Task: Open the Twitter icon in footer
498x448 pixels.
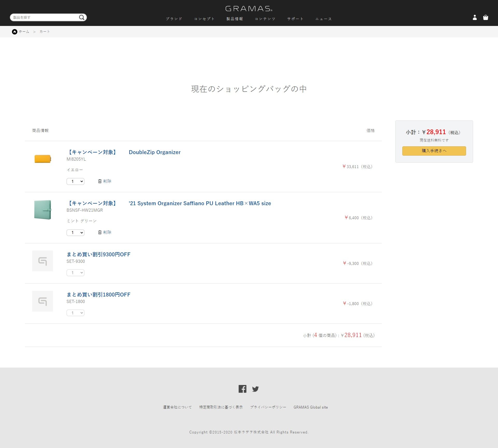Action: (x=255, y=389)
